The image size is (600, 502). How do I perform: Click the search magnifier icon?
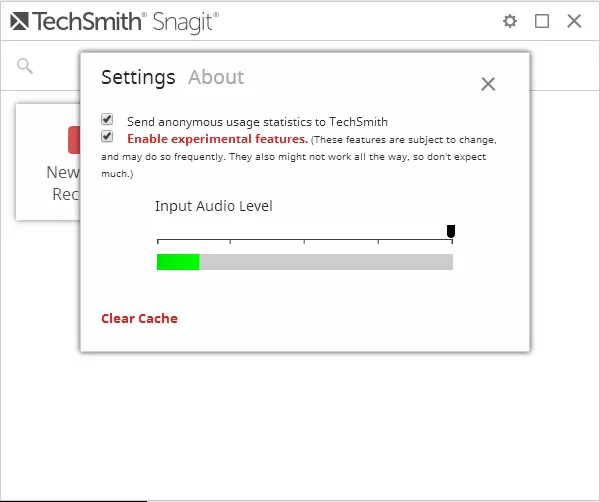[25, 66]
